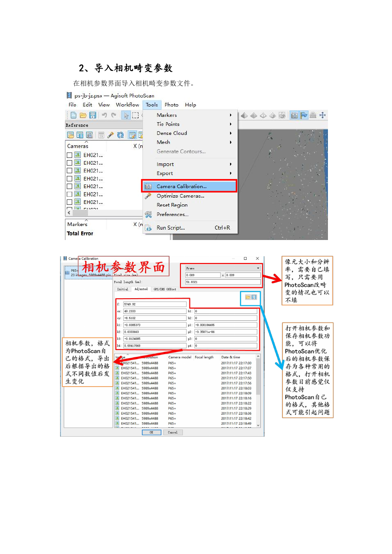Viewport: 392px width, 554px height.
Task: Click the Show Aligned Chunks layers icon
Action: 313,115
